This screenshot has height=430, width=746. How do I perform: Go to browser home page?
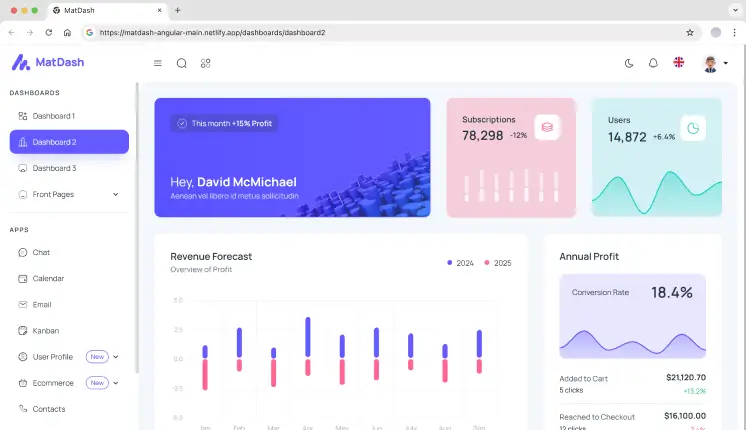[67, 32]
